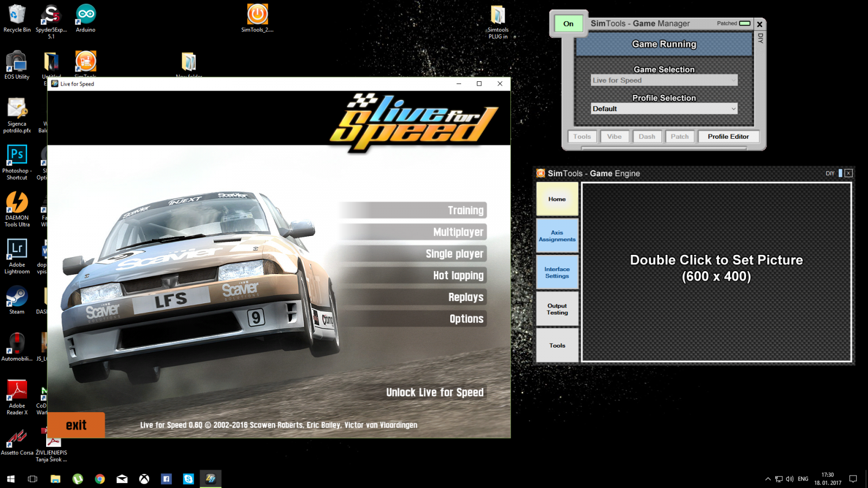Open the Photoshop Shortcut desktop icon
Viewport: 868px width, 488px height.
(x=17, y=163)
